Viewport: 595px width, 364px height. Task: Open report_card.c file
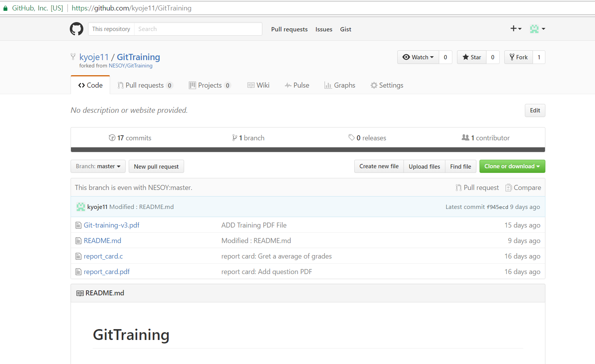pyautogui.click(x=103, y=256)
